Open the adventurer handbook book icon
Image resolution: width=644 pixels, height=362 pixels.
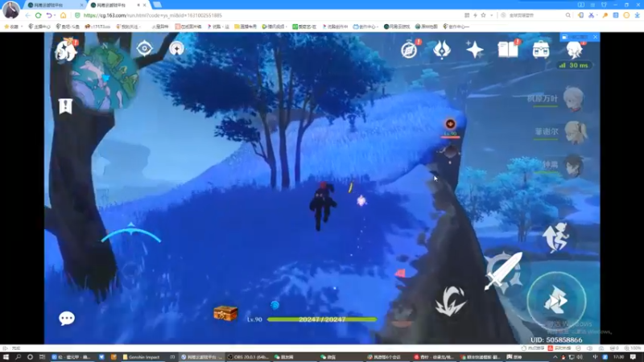coord(509,50)
